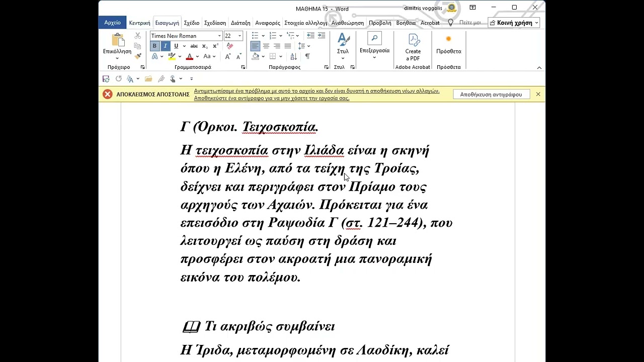Click the Copy icon in clipboard group
Viewport: 644px width, 362px height.
click(x=138, y=46)
